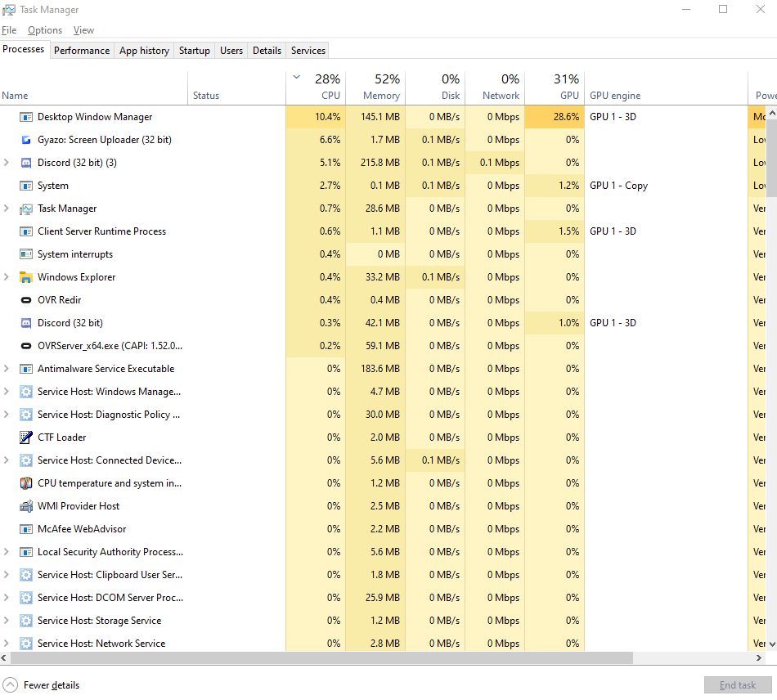
Task: Click the horizontal scrollbar right arrow
Action: pos(758,657)
